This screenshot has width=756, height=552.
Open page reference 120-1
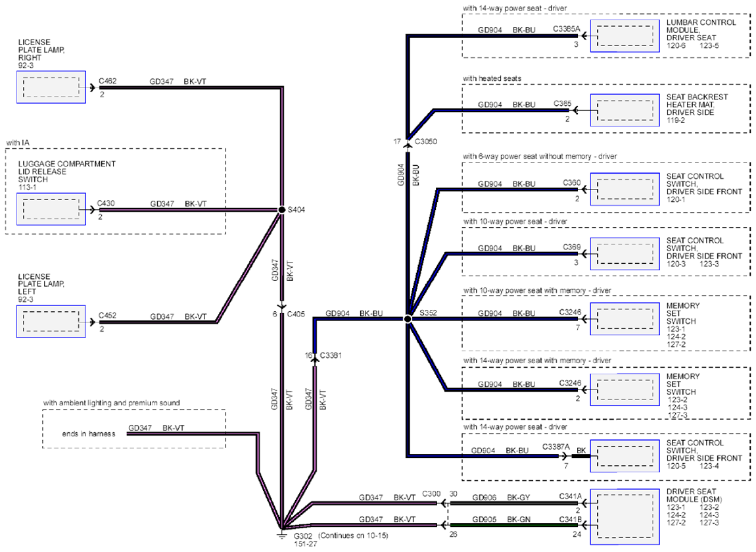pos(676,199)
